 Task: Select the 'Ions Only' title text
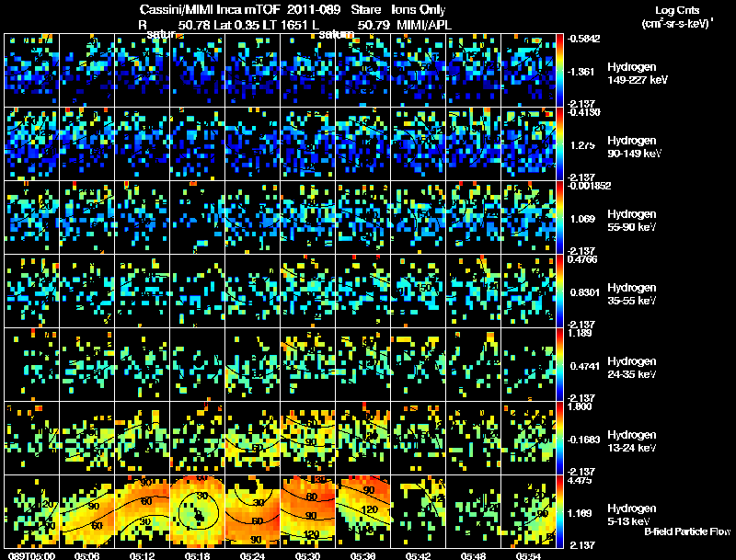419,9
